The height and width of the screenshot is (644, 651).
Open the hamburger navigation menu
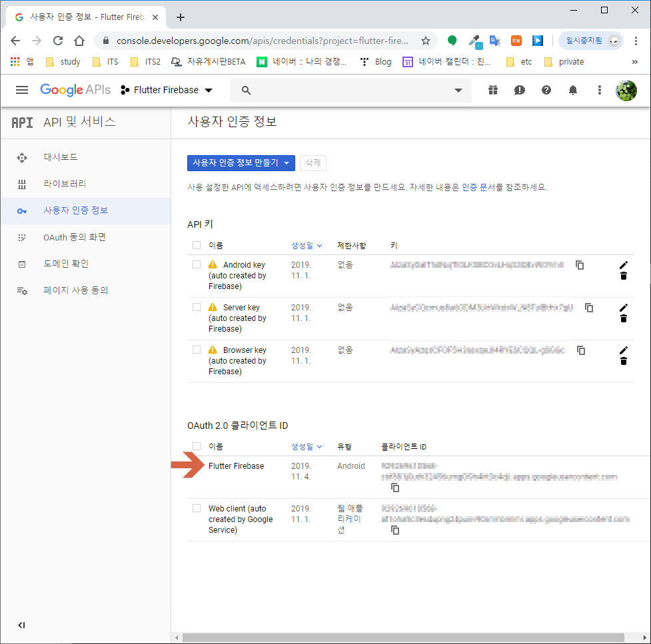pyautogui.click(x=21, y=90)
